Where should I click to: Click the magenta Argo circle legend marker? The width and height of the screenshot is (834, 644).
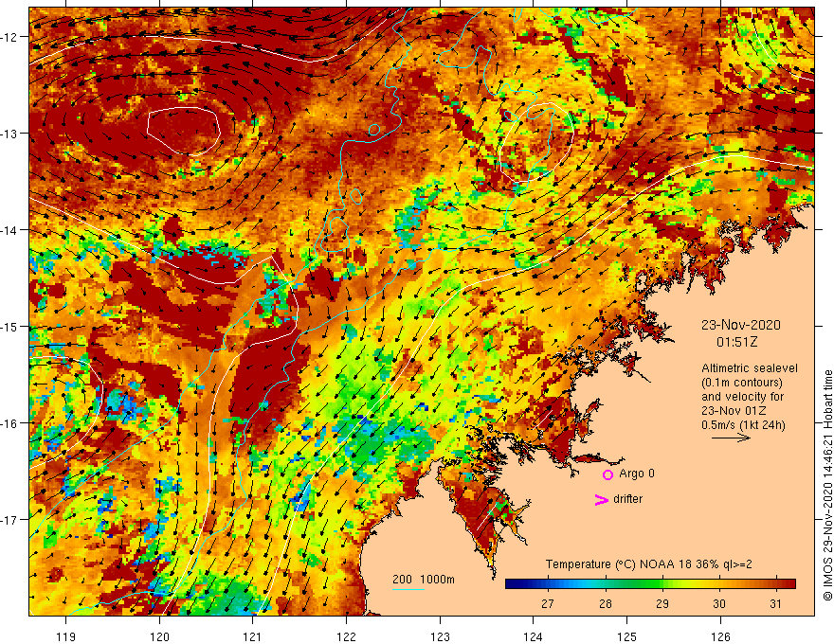point(607,474)
